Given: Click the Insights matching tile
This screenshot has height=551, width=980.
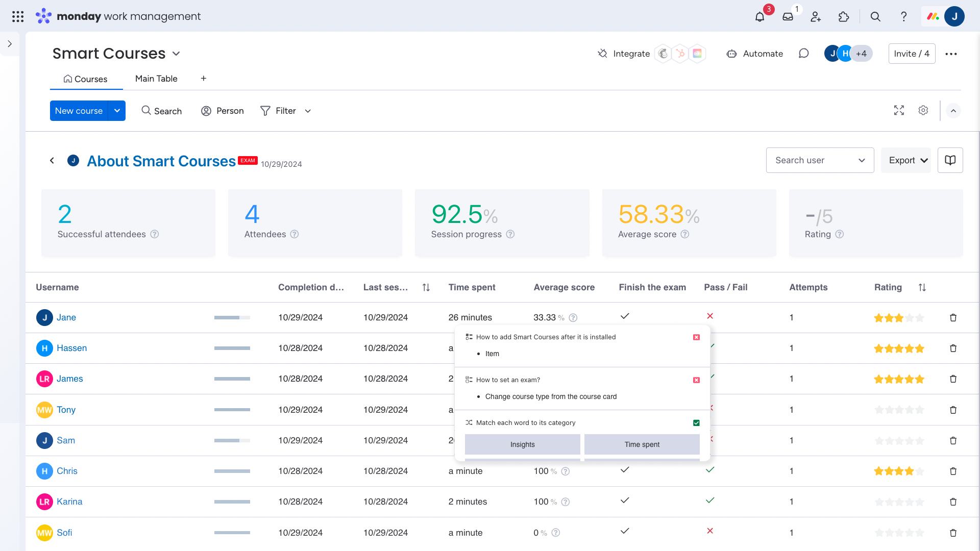Looking at the screenshot, I should (523, 444).
